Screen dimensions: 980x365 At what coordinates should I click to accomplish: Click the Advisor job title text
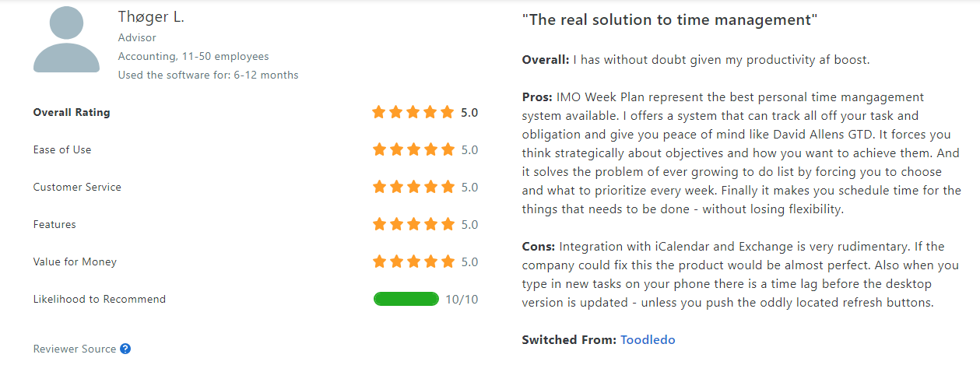[x=137, y=37]
